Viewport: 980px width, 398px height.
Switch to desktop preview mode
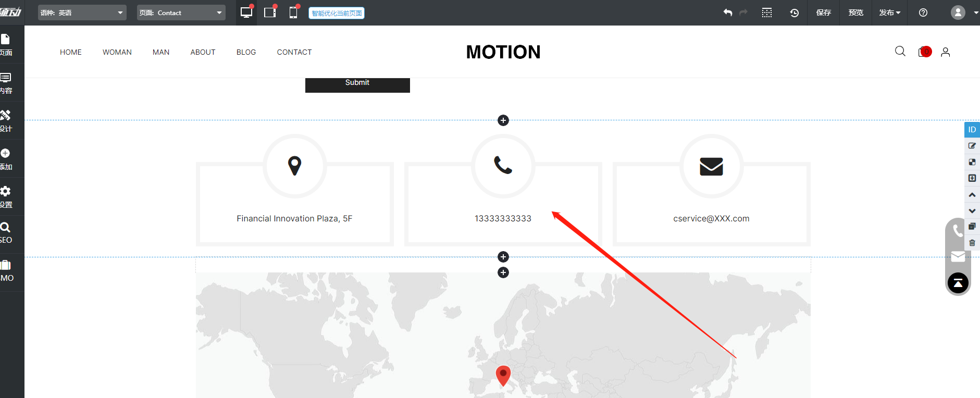(246, 13)
